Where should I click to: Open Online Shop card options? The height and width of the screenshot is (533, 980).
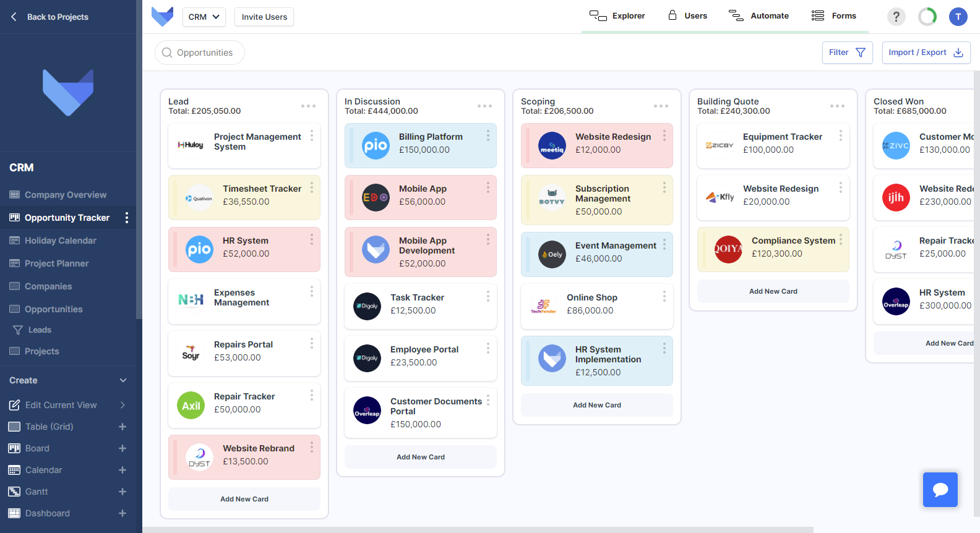(x=664, y=296)
